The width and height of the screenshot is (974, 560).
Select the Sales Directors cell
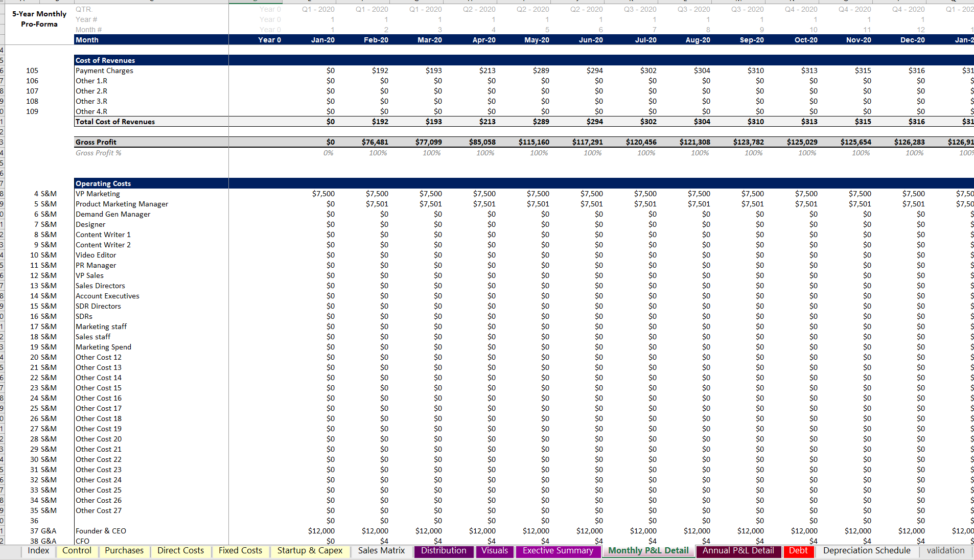(x=100, y=286)
